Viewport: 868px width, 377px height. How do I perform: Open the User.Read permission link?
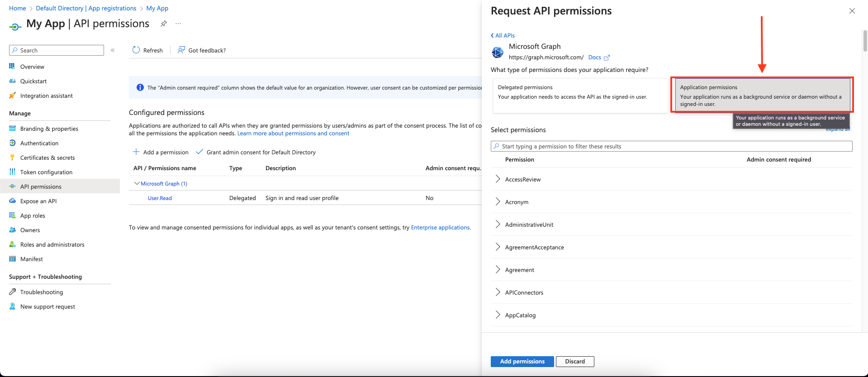pos(160,198)
